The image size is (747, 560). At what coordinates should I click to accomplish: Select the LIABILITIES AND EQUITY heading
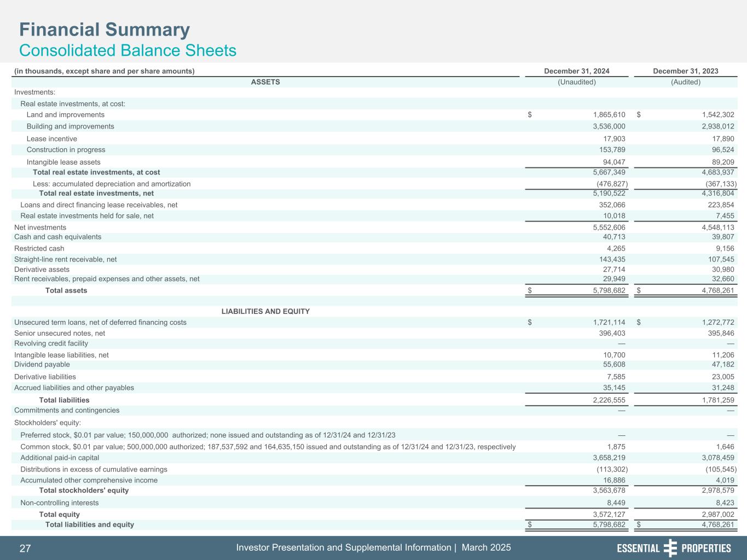[265, 311]
